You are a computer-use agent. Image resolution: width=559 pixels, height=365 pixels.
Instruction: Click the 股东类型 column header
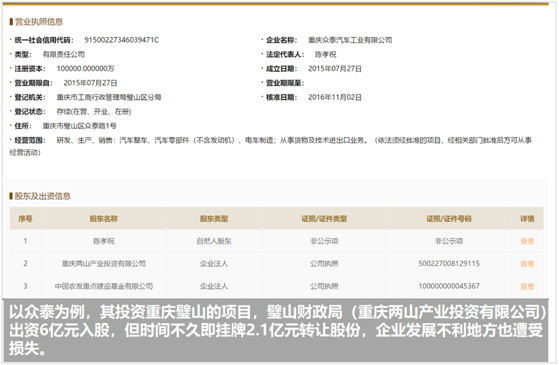click(214, 219)
